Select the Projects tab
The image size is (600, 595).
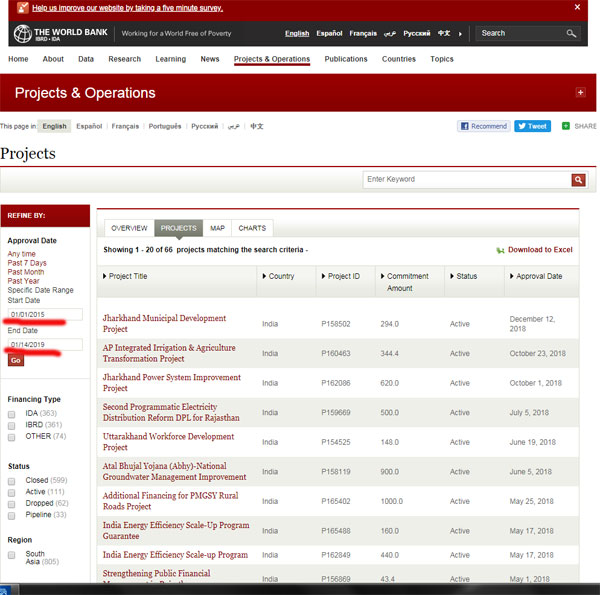pos(178,228)
